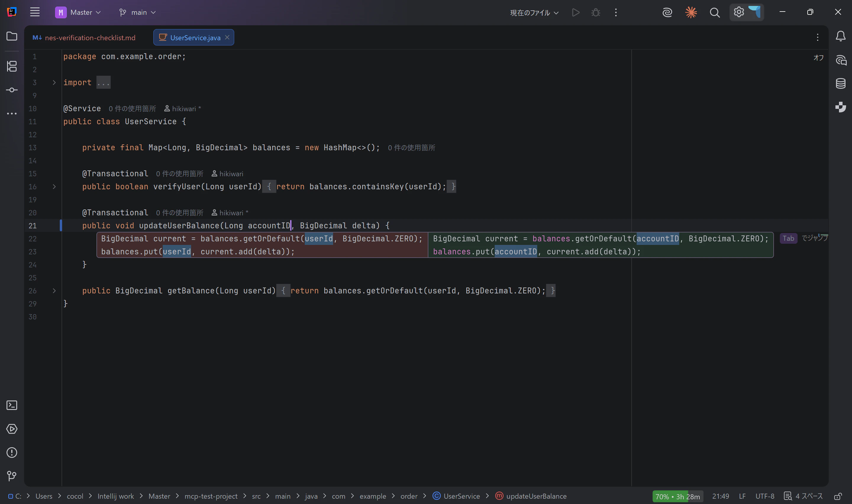Open the Project tool window folder icon

click(12, 36)
